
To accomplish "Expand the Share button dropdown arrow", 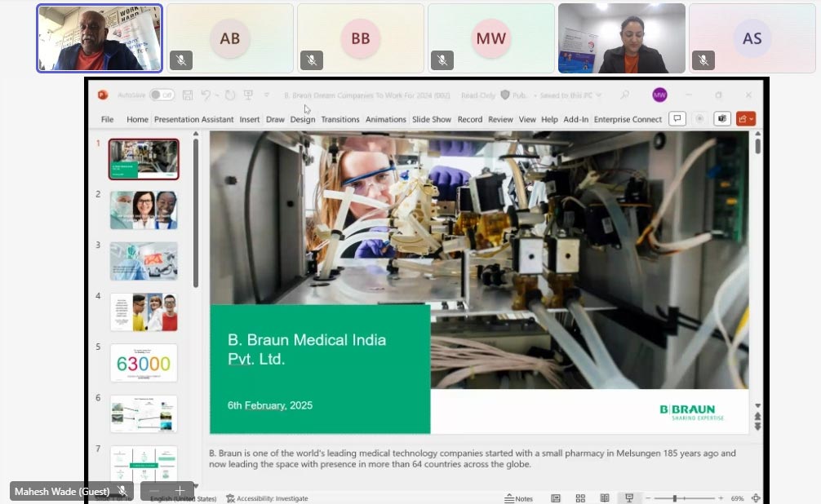I will pyautogui.click(x=752, y=119).
